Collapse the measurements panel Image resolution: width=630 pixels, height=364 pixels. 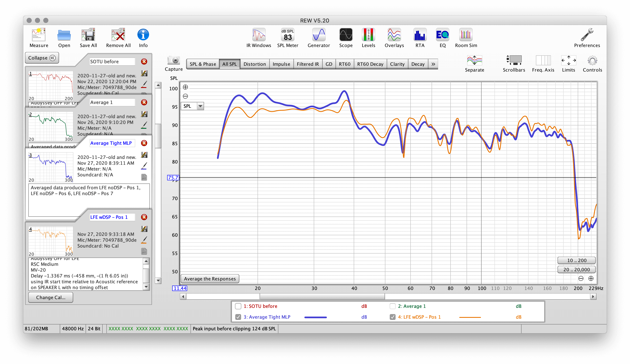click(x=42, y=58)
